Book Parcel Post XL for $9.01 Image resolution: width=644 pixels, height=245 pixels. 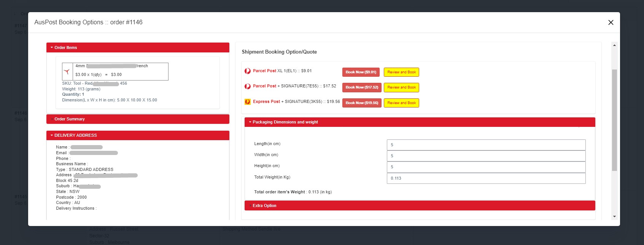tap(361, 72)
